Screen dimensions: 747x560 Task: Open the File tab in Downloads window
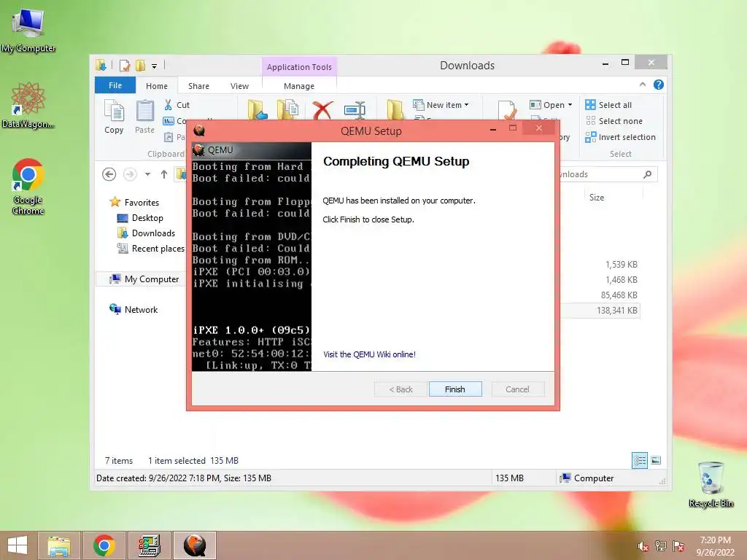point(115,85)
